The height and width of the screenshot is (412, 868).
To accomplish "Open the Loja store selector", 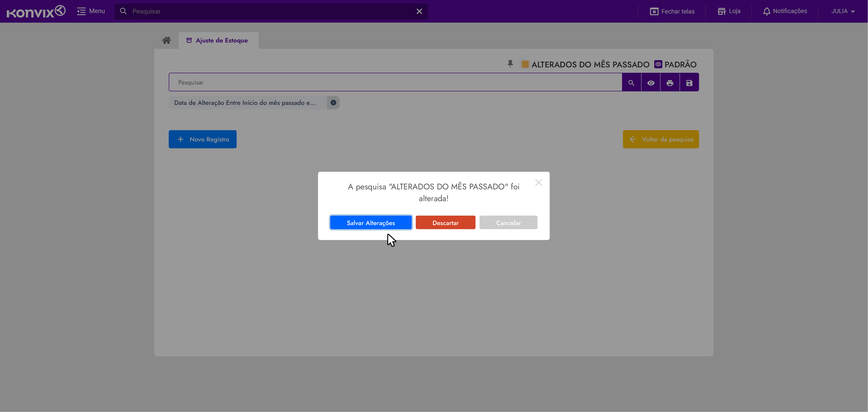I will (x=729, y=12).
